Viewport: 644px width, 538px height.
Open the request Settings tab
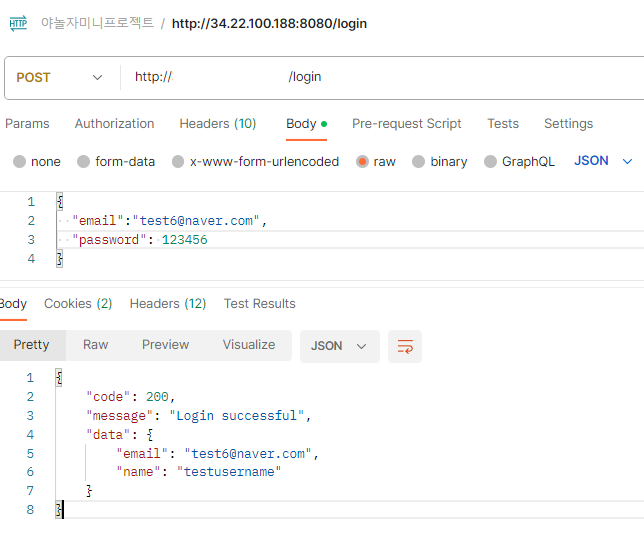point(568,124)
